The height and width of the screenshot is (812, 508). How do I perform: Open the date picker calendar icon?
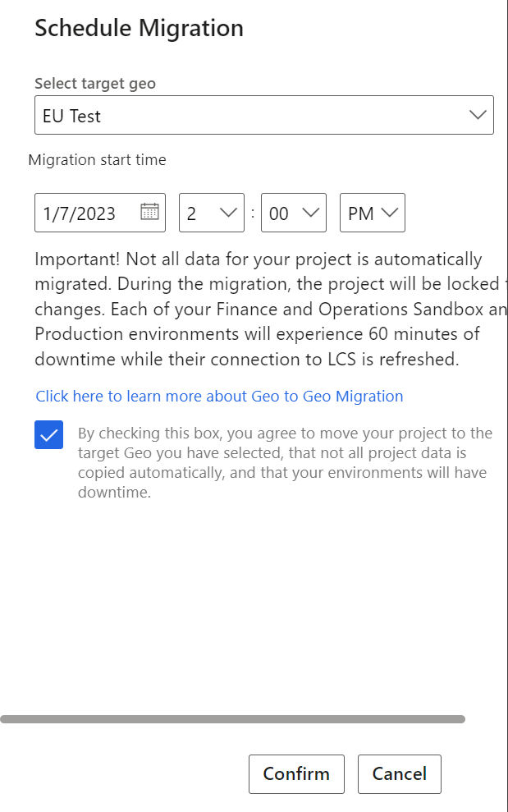[149, 212]
